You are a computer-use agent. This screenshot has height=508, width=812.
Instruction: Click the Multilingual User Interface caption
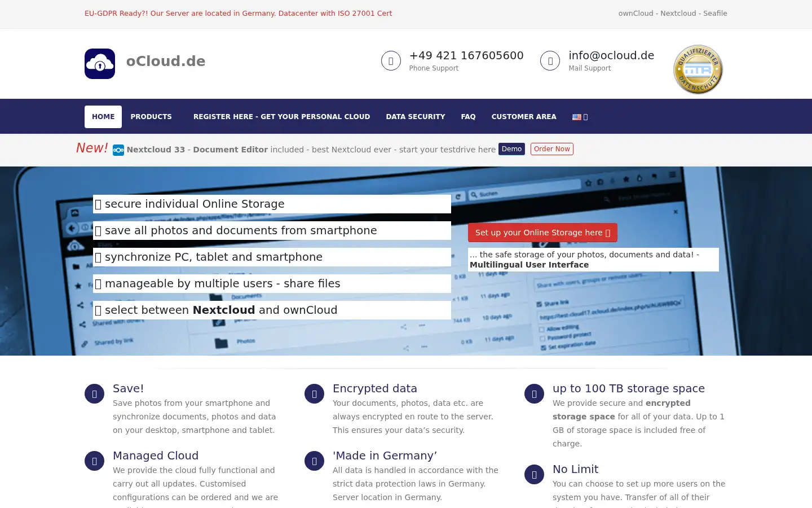529,265
